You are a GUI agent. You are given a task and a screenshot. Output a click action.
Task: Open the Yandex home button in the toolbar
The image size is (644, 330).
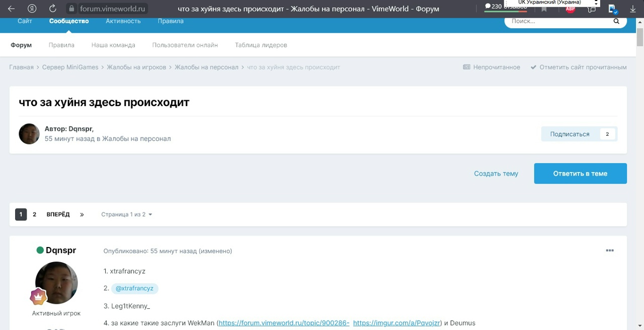(x=32, y=9)
